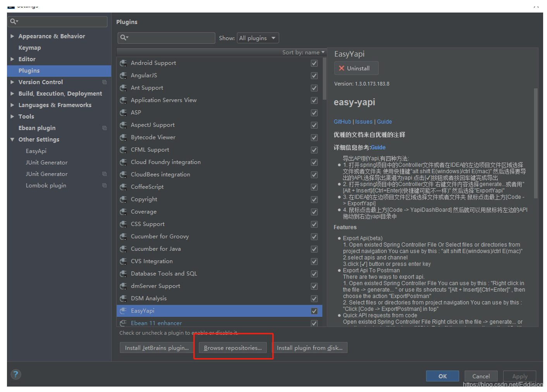
Task: Click the CoffeeScript plugin icon
Action: click(x=123, y=187)
